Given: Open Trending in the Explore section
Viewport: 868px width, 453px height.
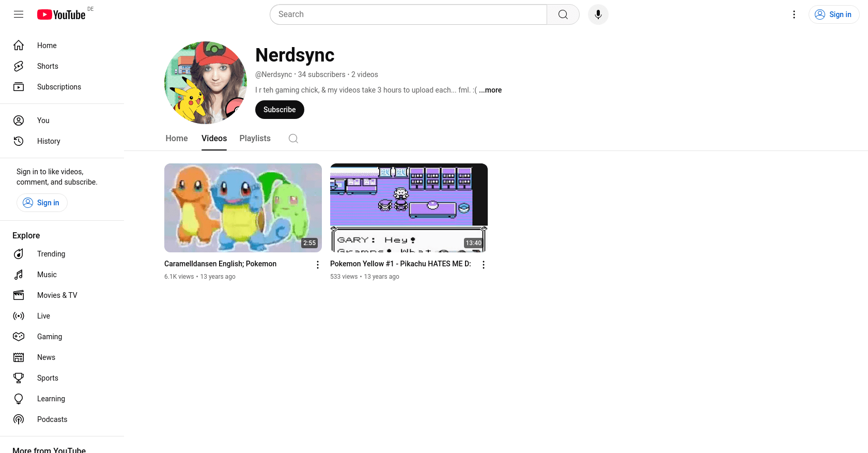Looking at the screenshot, I should coord(51,254).
